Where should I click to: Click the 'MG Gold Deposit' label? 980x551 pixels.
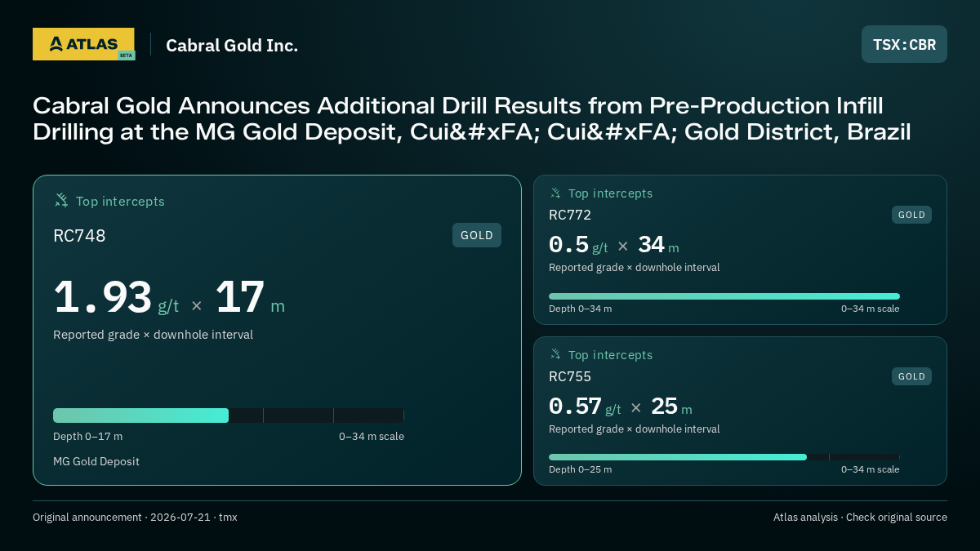[96, 461]
